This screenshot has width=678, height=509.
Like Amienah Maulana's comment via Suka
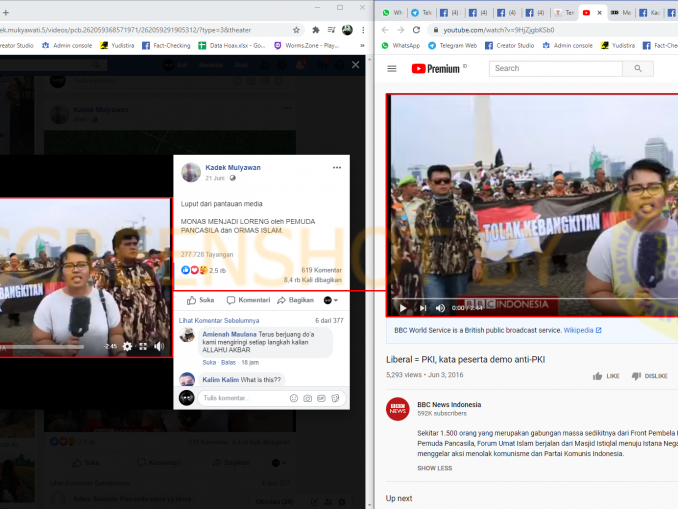(x=209, y=362)
